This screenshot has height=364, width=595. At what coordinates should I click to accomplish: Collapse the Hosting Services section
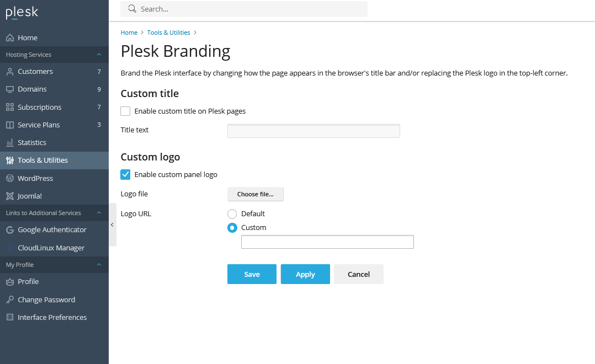point(99,55)
